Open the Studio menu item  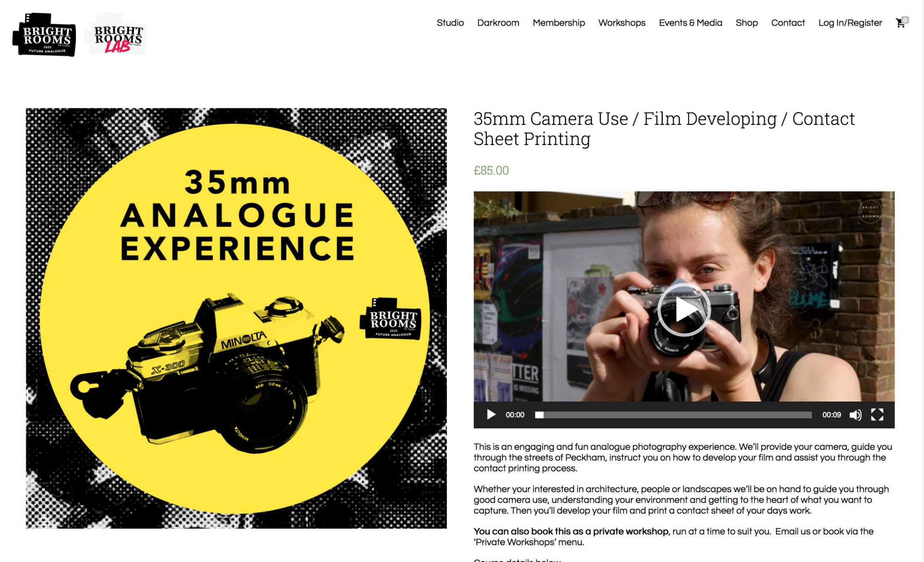(450, 23)
